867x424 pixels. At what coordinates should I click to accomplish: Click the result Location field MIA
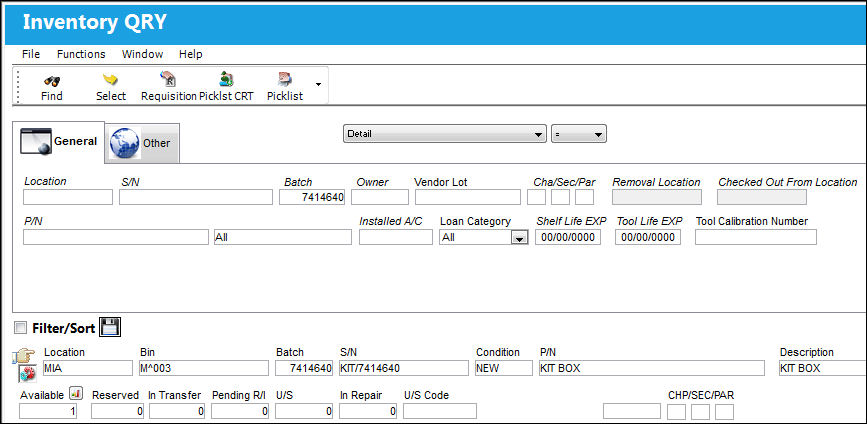88,368
